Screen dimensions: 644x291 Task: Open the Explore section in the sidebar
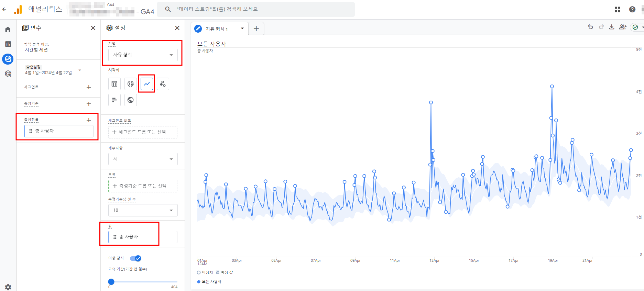[x=8, y=59]
